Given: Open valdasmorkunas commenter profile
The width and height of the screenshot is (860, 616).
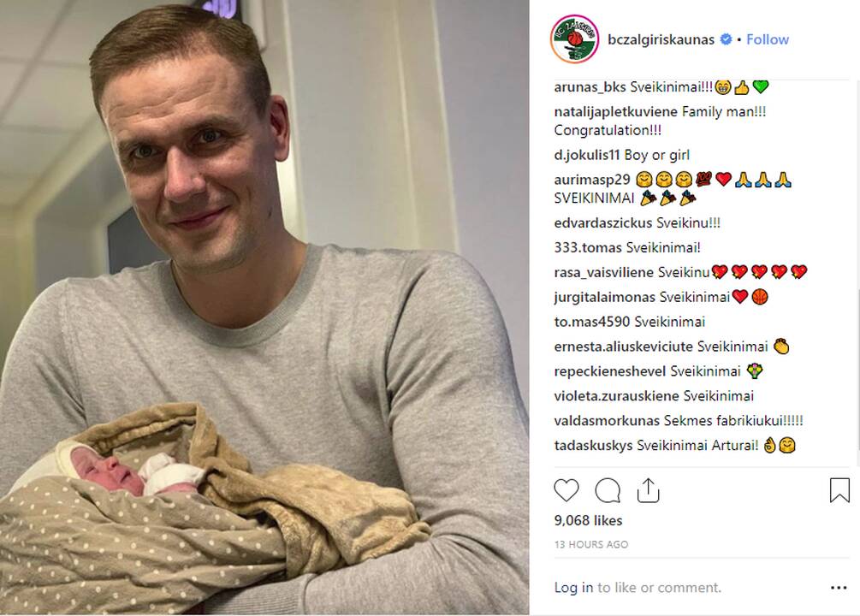Looking at the screenshot, I should pyautogui.click(x=607, y=421).
